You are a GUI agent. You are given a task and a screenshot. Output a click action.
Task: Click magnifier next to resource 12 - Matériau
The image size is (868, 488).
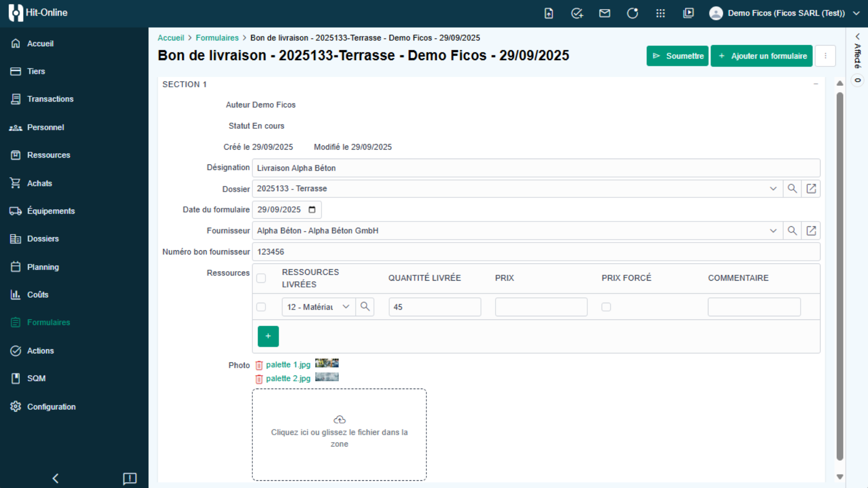pyautogui.click(x=365, y=307)
